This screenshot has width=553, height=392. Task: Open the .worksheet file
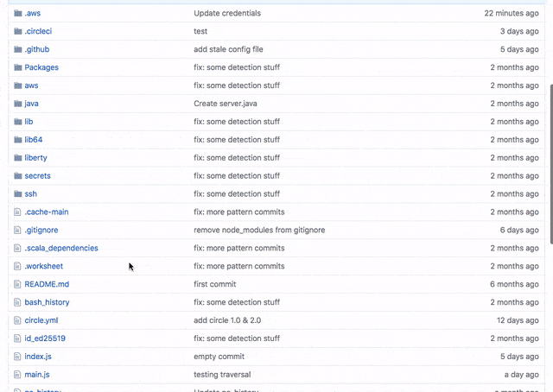(x=44, y=266)
